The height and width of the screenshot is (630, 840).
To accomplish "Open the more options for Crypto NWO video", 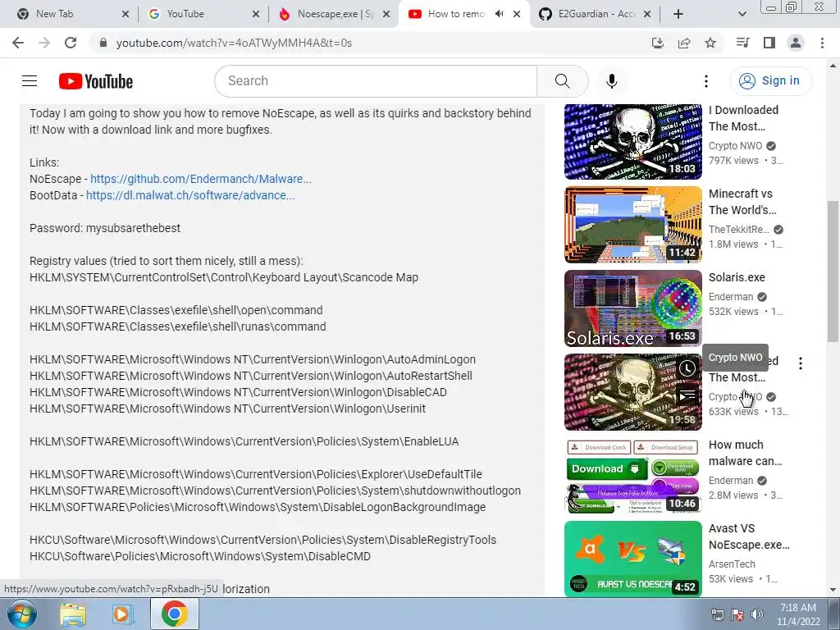I will coord(801,363).
